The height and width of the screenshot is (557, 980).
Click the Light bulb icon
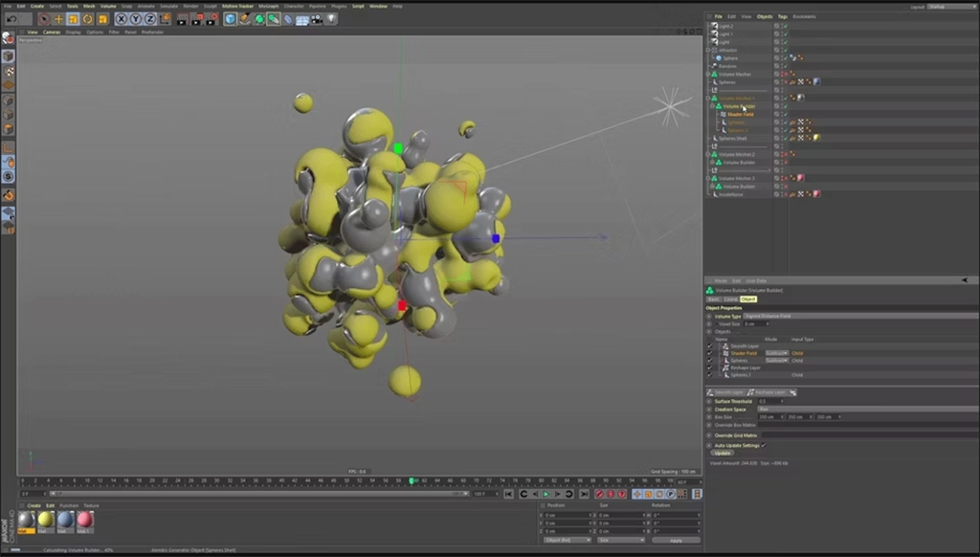[x=331, y=19]
